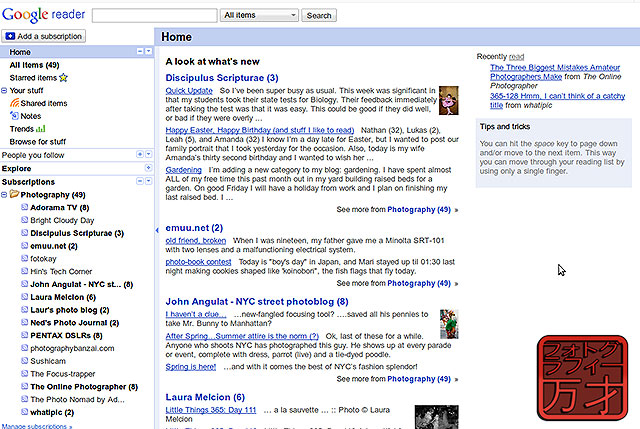
Task: Click the feed icon beside Hin's Tech Corner
Action: (x=24, y=271)
